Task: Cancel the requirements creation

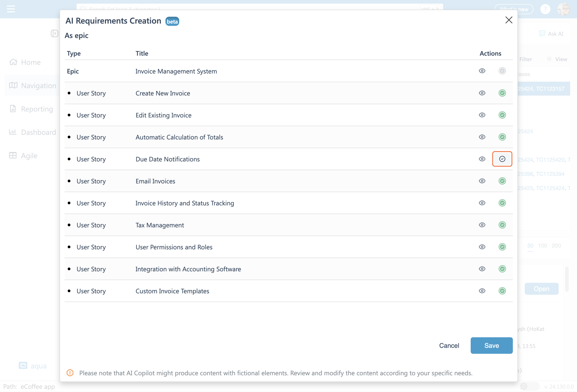Action: click(x=449, y=345)
